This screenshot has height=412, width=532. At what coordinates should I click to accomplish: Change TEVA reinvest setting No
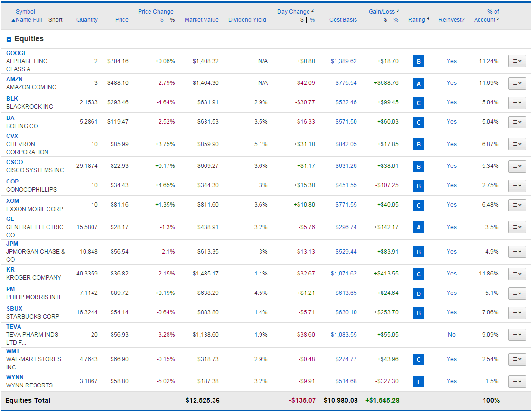point(452,335)
